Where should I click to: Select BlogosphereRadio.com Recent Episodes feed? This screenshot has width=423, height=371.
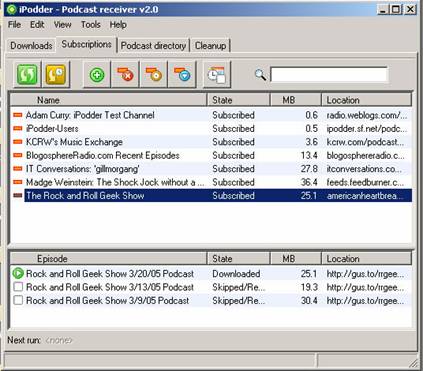pyautogui.click(x=211, y=155)
